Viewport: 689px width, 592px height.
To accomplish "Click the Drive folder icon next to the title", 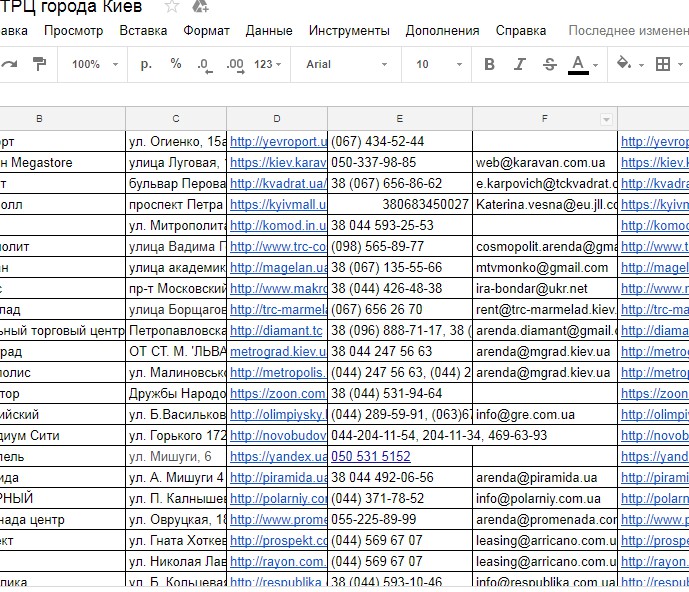I will tap(200, 6).
